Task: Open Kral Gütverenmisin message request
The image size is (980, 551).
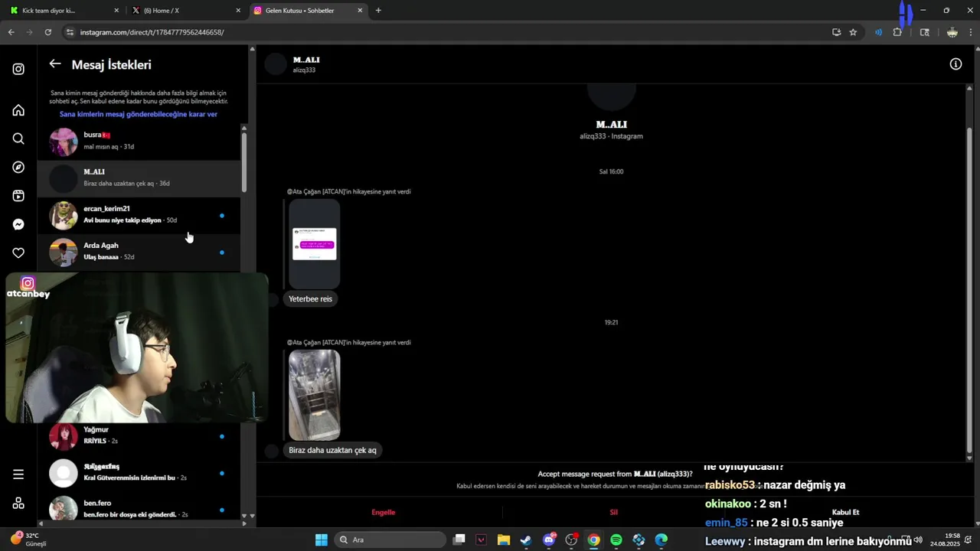Action: click(x=139, y=473)
